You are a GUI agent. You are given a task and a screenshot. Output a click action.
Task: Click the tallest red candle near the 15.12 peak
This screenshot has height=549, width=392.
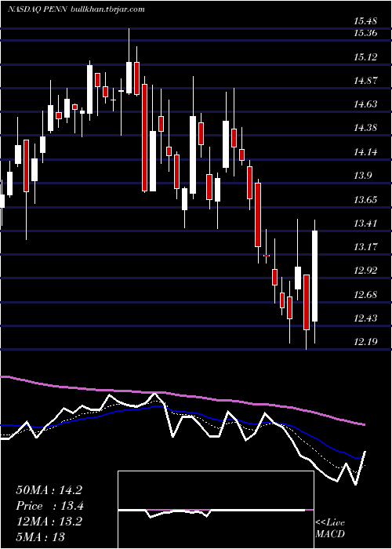click(x=144, y=137)
